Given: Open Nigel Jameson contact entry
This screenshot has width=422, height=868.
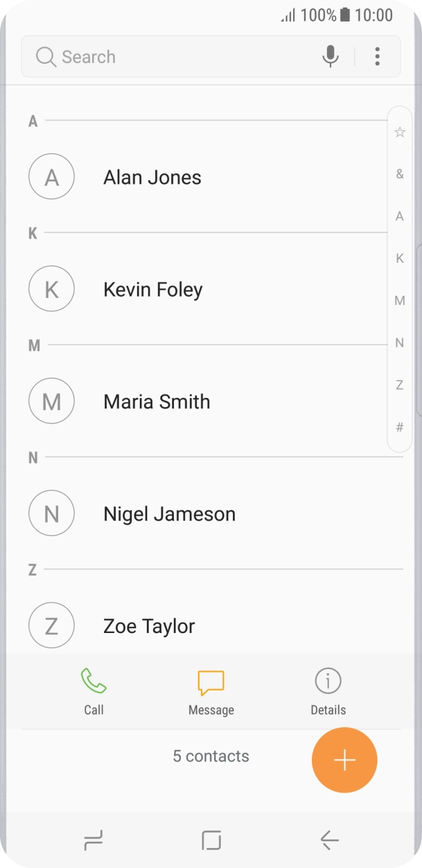Looking at the screenshot, I should [x=169, y=514].
